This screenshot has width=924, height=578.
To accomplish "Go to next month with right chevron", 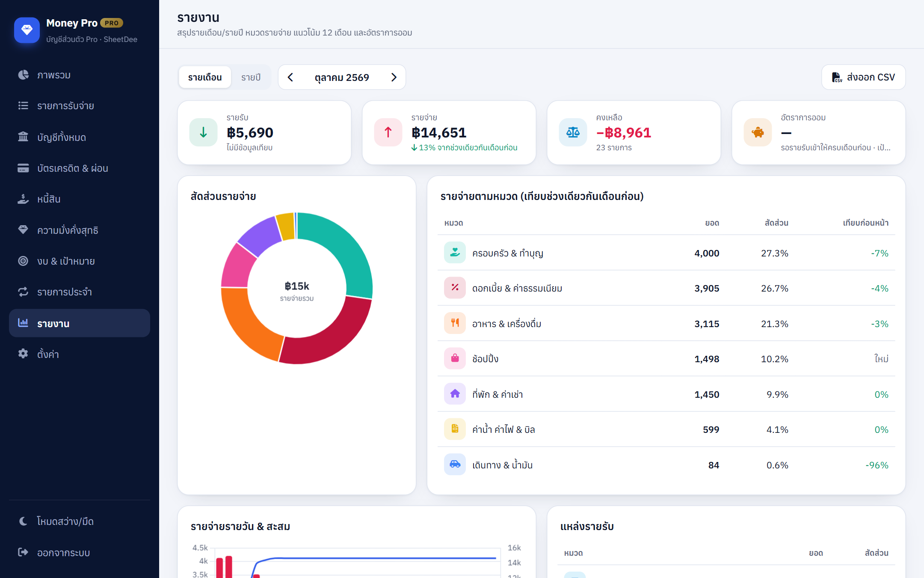I will click(394, 77).
